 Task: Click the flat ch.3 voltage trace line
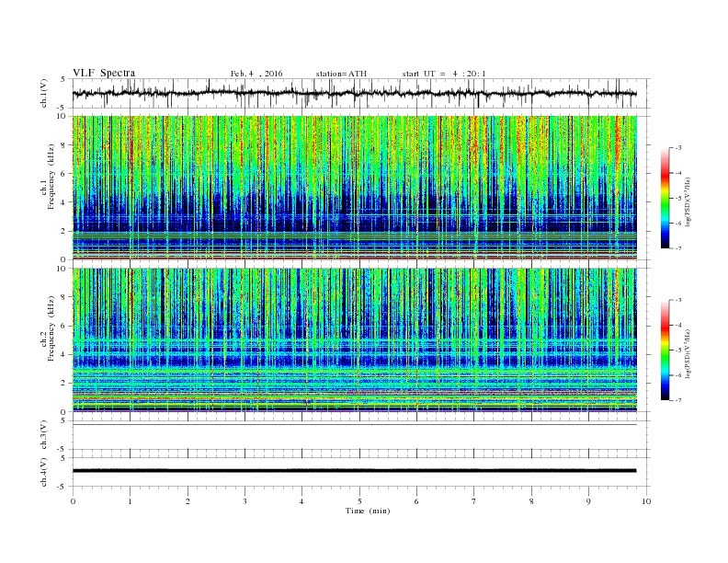[354, 425]
